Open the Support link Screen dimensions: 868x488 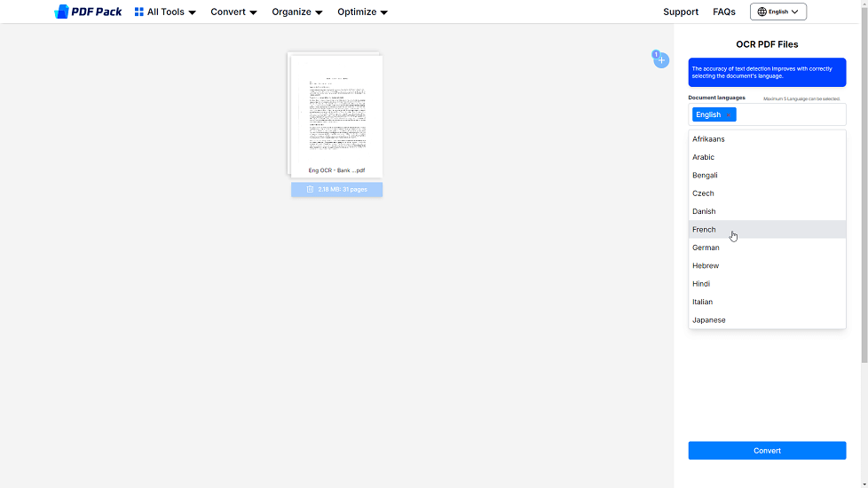[x=680, y=12]
